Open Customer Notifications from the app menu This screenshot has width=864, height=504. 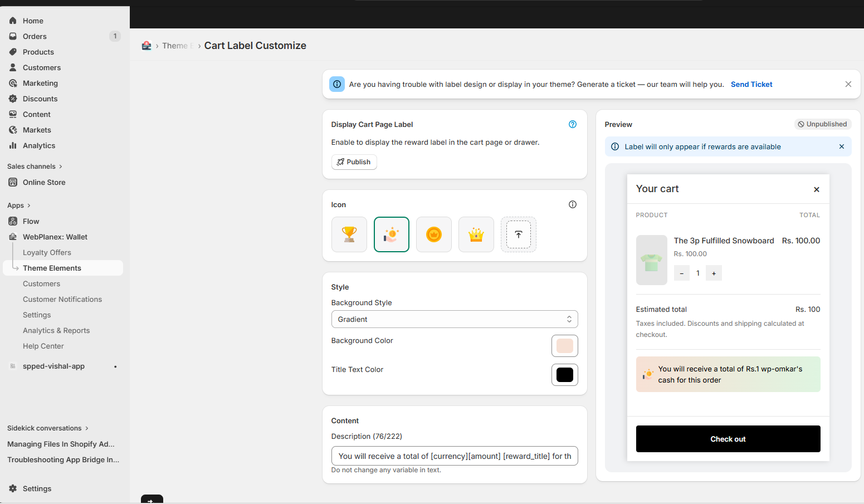coord(62,299)
